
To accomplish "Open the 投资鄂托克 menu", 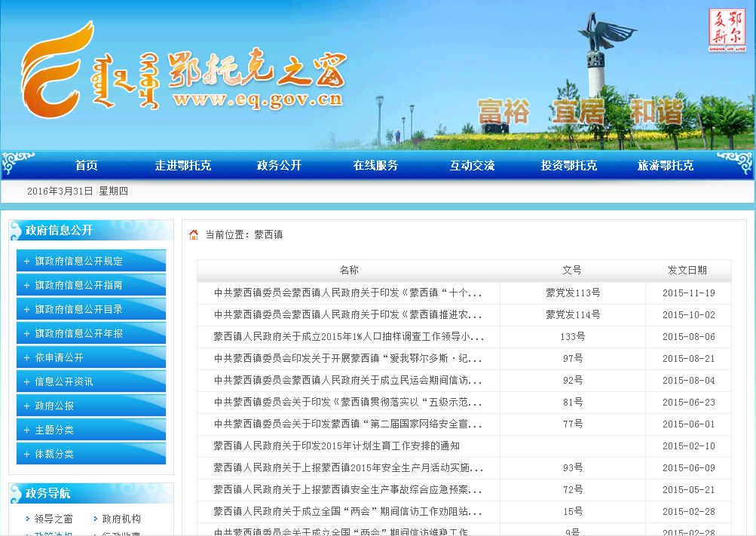I will pyautogui.click(x=569, y=165).
